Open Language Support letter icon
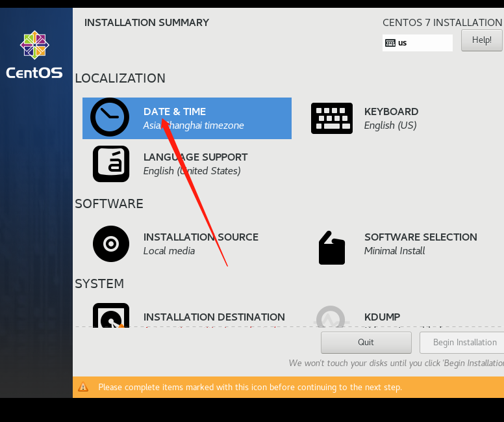This screenshot has width=504, height=422. pyautogui.click(x=111, y=164)
